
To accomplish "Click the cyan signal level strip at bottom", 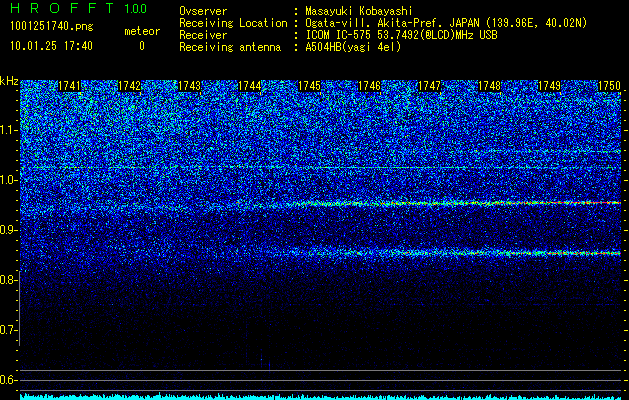I will coord(321,396).
